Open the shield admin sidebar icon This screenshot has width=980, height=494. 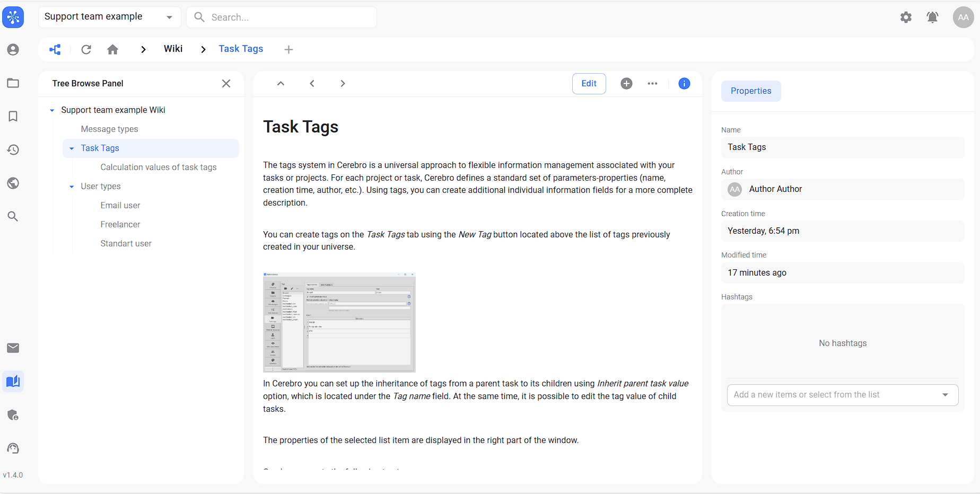pos(13,415)
